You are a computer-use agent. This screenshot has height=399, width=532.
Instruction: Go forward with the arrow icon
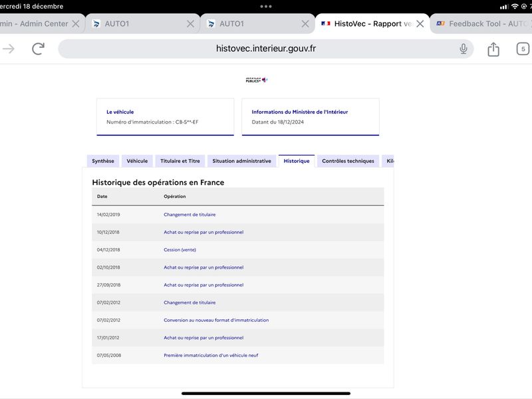coord(9,49)
